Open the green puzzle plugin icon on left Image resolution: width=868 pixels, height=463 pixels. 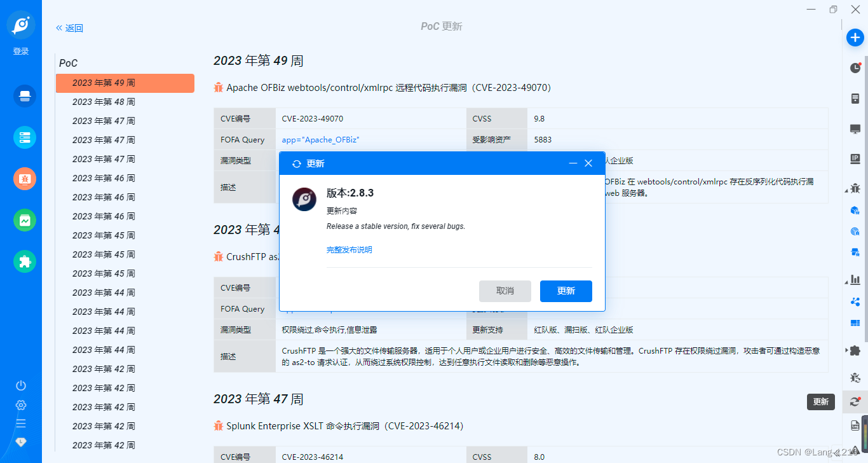(25, 261)
